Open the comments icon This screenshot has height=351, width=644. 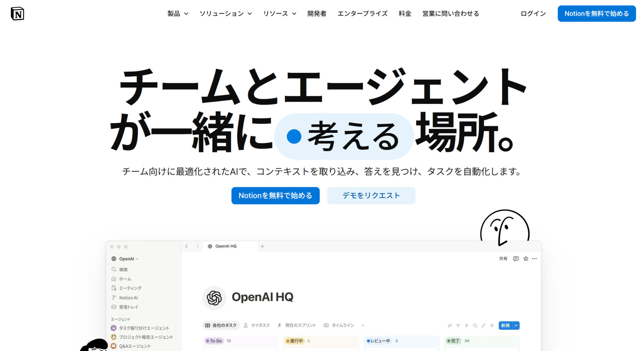516,258
